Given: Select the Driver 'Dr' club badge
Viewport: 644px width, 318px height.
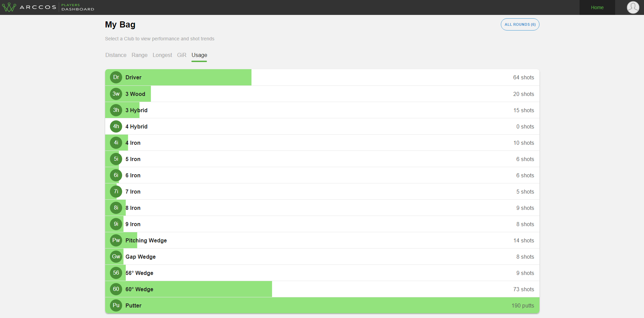Looking at the screenshot, I should click(116, 77).
